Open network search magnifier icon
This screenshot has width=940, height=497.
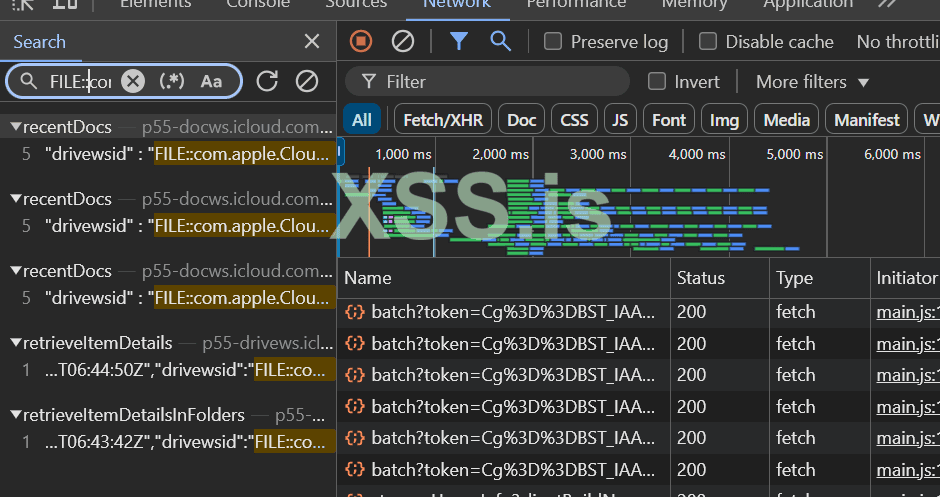(x=501, y=41)
